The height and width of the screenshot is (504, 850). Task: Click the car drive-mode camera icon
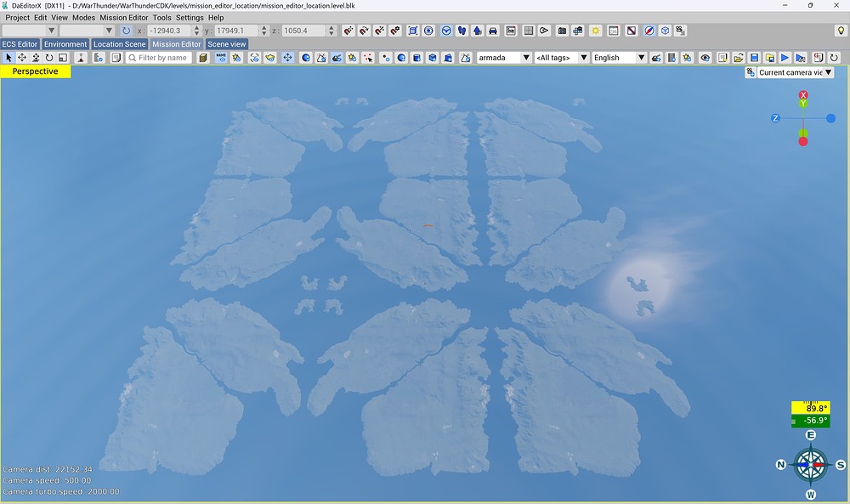493,31
